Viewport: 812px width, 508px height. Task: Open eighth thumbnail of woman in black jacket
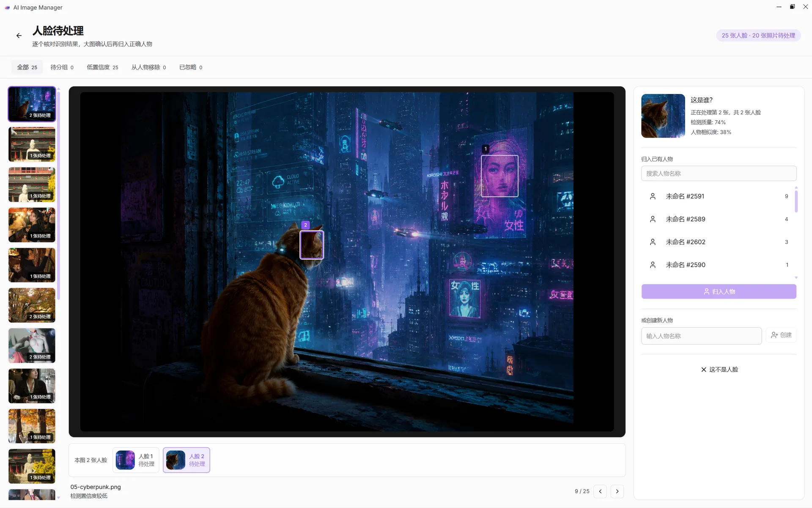(32, 386)
